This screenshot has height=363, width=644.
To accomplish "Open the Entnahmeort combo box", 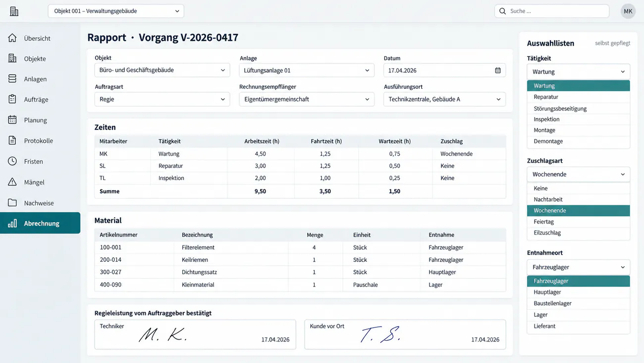I will pos(579,267).
